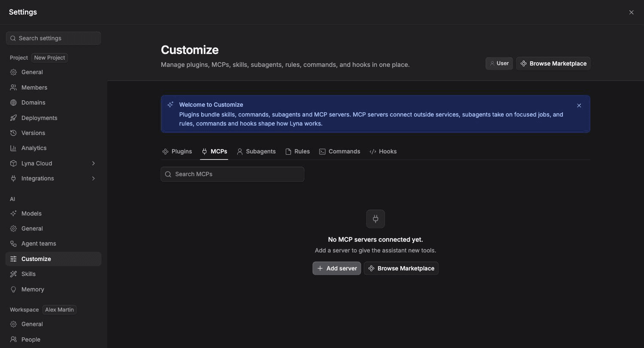Click the Domains globe icon
This screenshot has width=644, height=348.
click(13, 102)
